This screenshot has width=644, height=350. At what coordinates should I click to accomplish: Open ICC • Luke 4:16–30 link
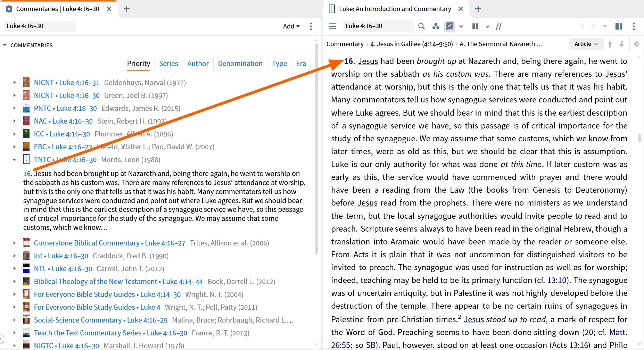coord(62,134)
